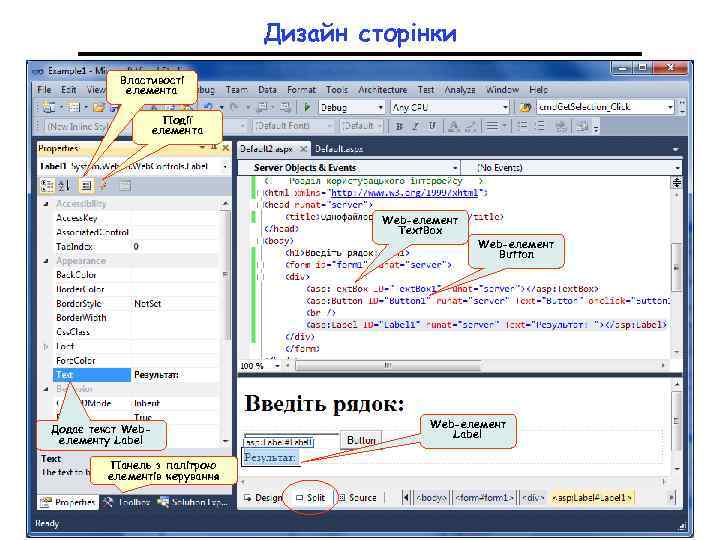Open the Analyze menu
This screenshot has width=720, height=540.
coord(460,90)
